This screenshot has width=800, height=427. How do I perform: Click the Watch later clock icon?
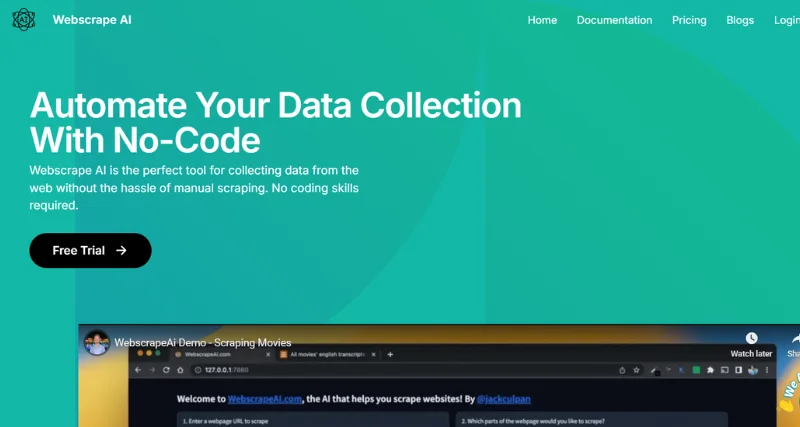click(x=751, y=338)
